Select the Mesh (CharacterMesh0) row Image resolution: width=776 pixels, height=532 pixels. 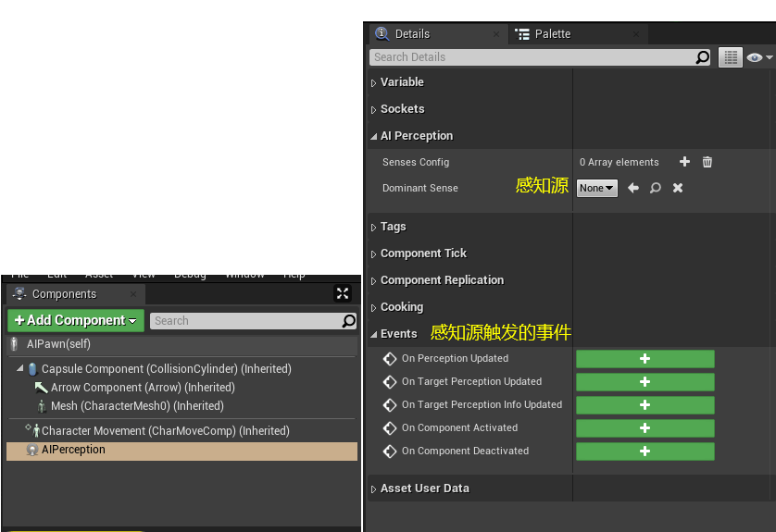point(182,406)
